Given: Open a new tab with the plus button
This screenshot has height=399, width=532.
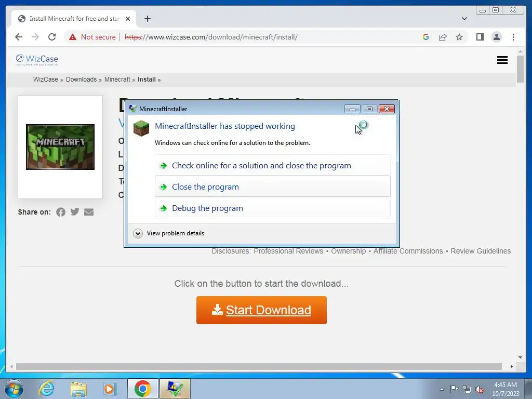Looking at the screenshot, I should point(147,19).
